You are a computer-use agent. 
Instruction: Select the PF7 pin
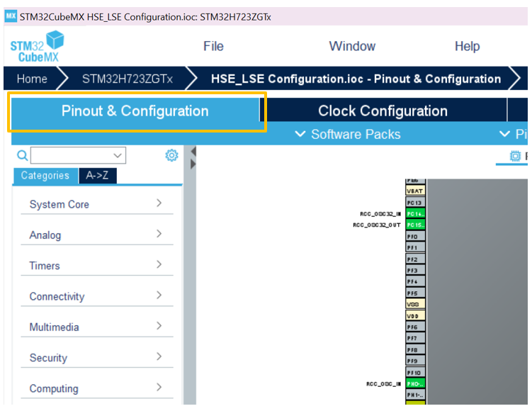(415, 338)
